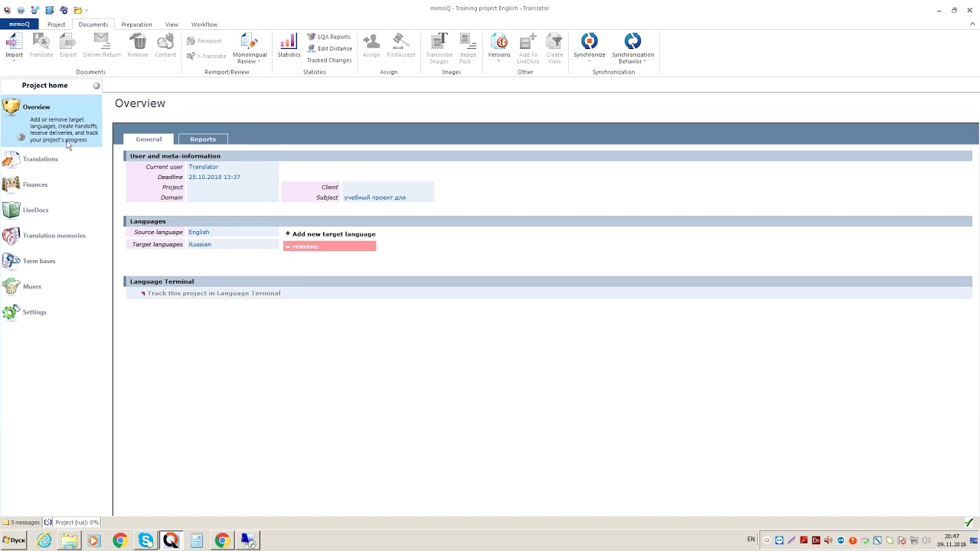Click 5 messages in the status bar
The width and height of the screenshot is (980, 551).
[x=21, y=523]
